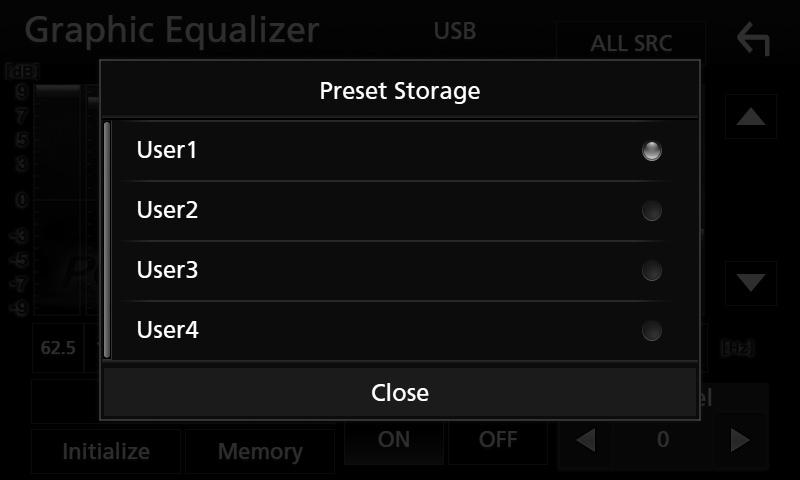Turn the ON option on

(394, 440)
